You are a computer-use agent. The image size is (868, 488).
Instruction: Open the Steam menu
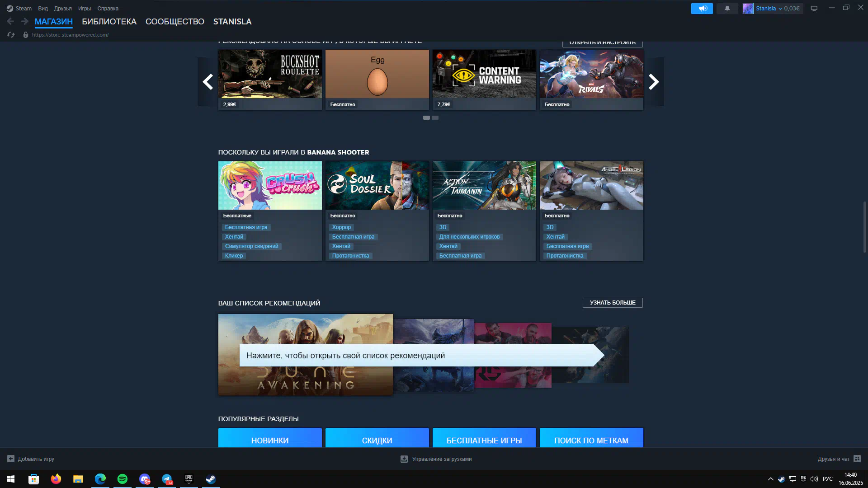(24, 8)
